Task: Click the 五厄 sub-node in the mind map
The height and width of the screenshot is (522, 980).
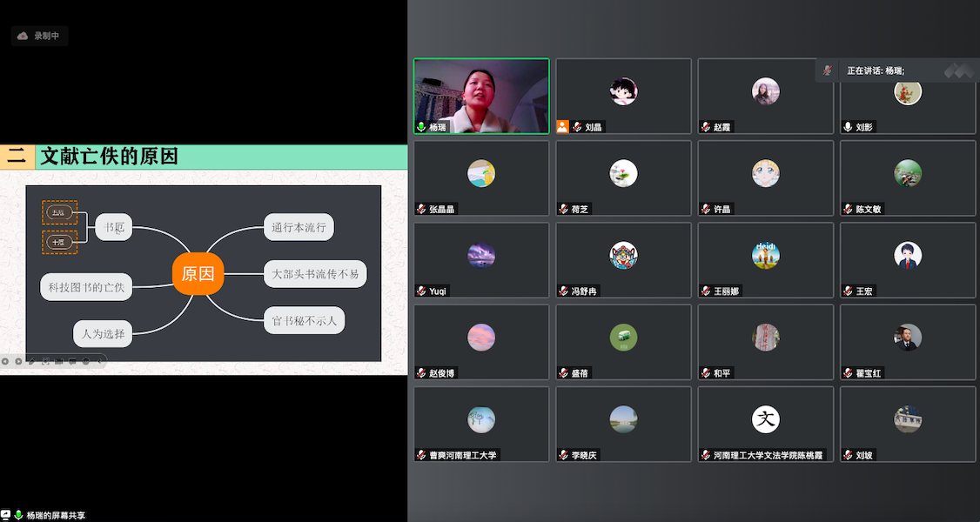Action: point(59,211)
